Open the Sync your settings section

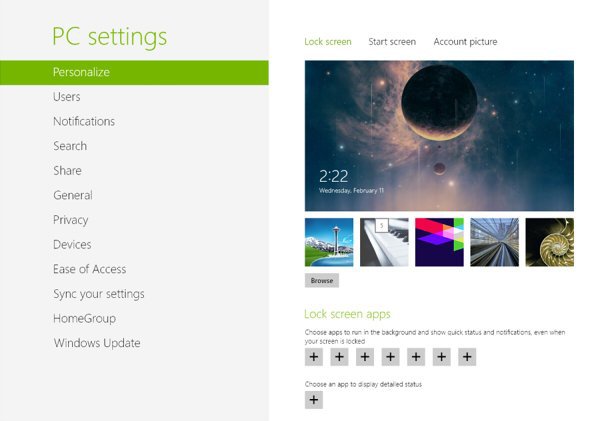coord(99,294)
